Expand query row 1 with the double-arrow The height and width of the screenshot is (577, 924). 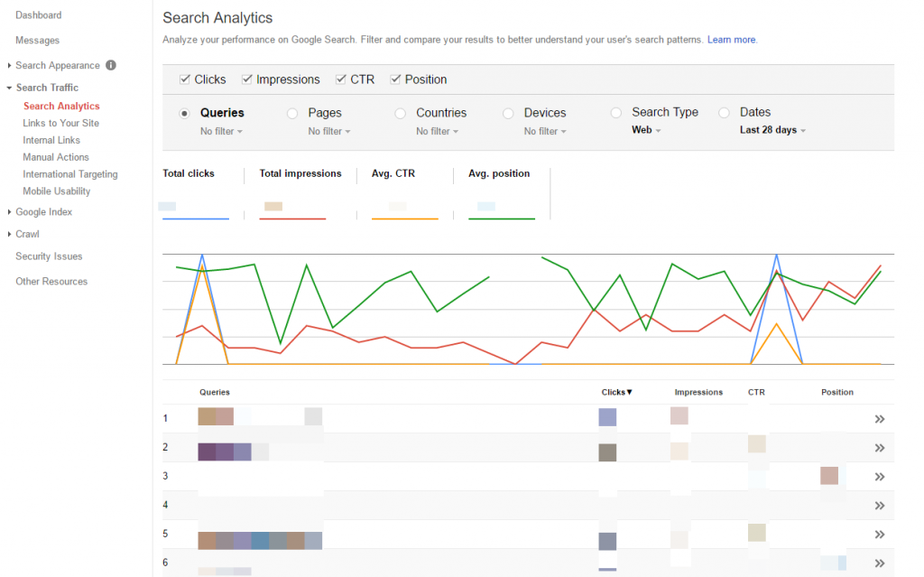pyautogui.click(x=880, y=418)
